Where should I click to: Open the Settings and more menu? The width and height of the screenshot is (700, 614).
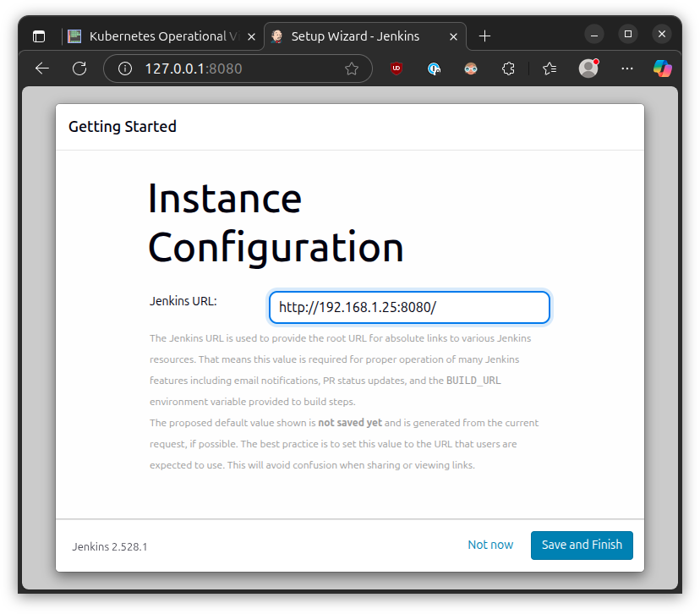(x=627, y=69)
